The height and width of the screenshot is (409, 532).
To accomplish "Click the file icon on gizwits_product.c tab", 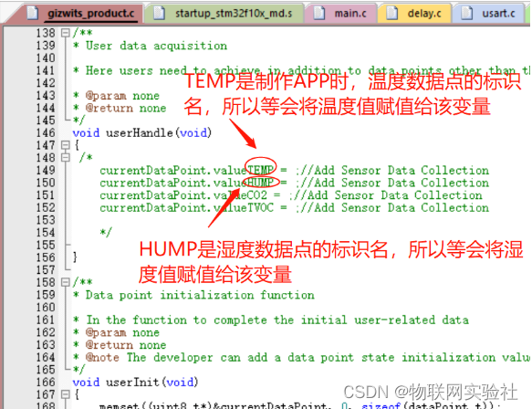I will [x=33, y=13].
